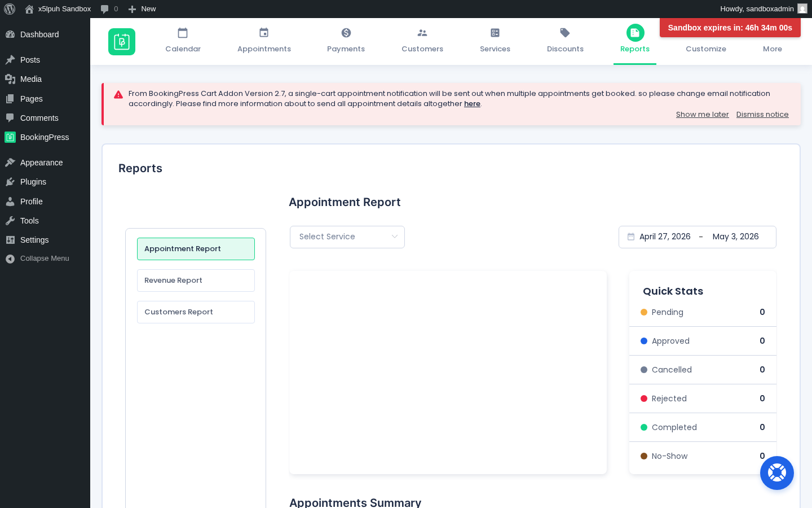The image size is (812, 508).
Task: Open comments bubble in admin bar
Action: click(104, 9)
